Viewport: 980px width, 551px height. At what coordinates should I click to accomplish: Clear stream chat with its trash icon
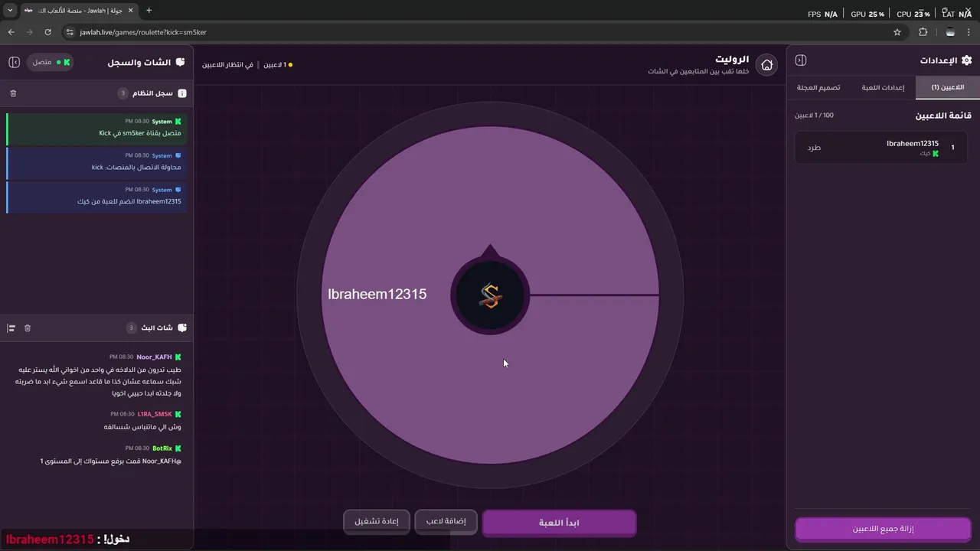click(28, 328)
